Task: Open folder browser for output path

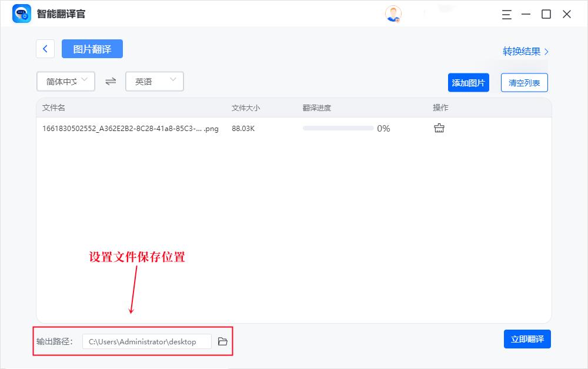Action: point(222,341)
